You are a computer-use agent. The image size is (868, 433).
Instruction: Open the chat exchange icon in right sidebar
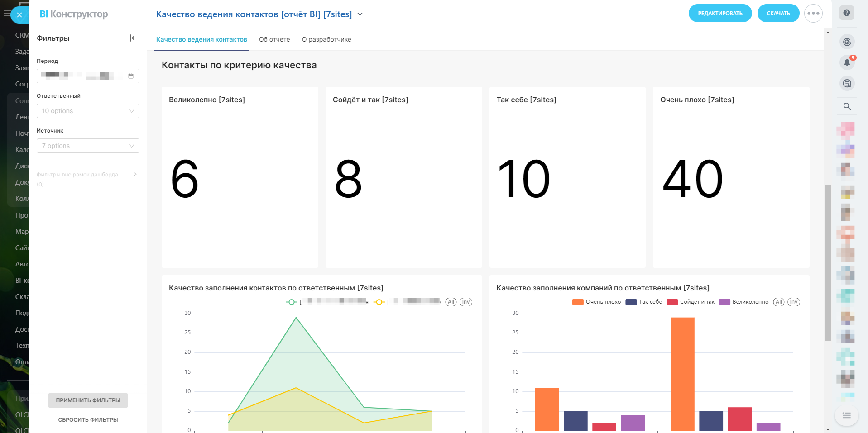point(847,83)
